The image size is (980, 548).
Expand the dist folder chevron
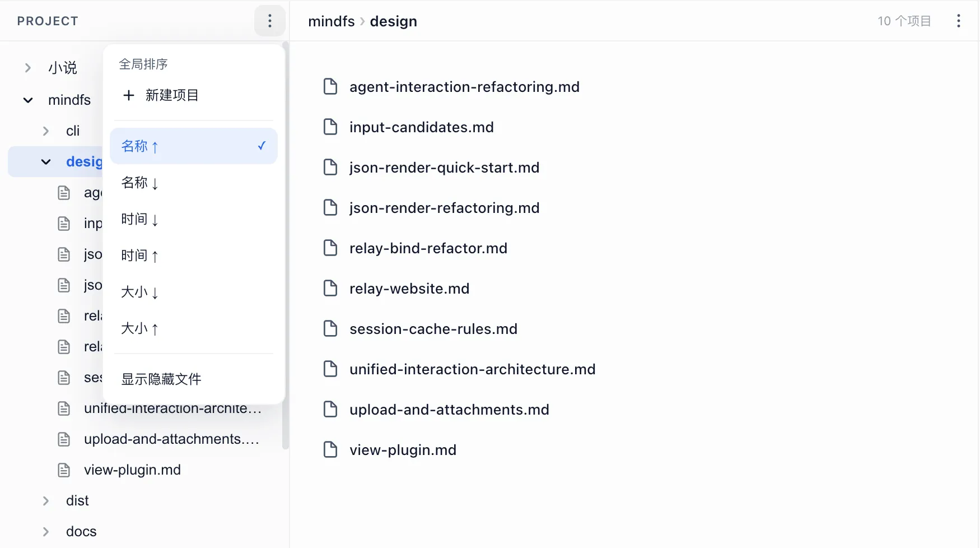[46, 501]
